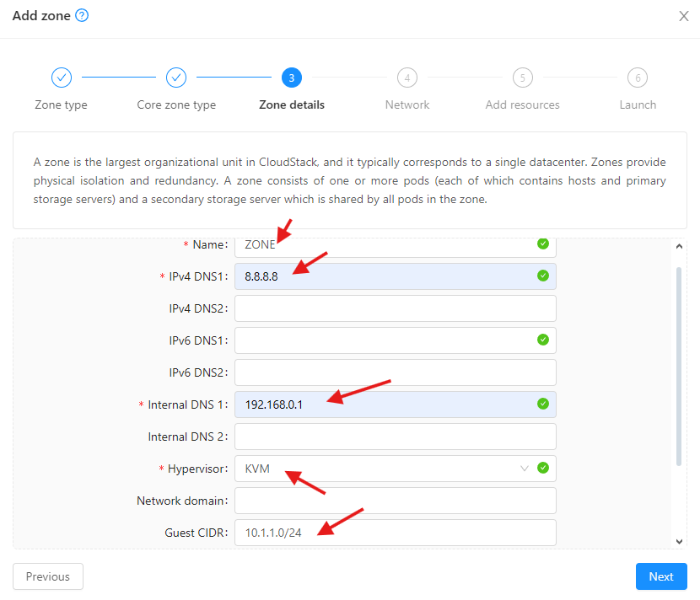This screenshot has height=600, width=700.
Task: Edit the Name field containing ZONE
Action: (395, 247)
